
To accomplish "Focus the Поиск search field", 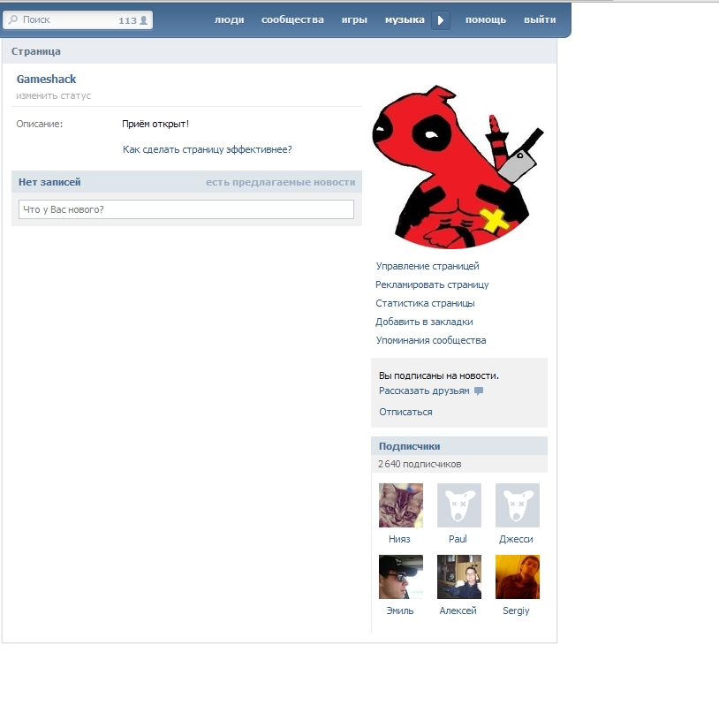I will (x=78, y=20).
